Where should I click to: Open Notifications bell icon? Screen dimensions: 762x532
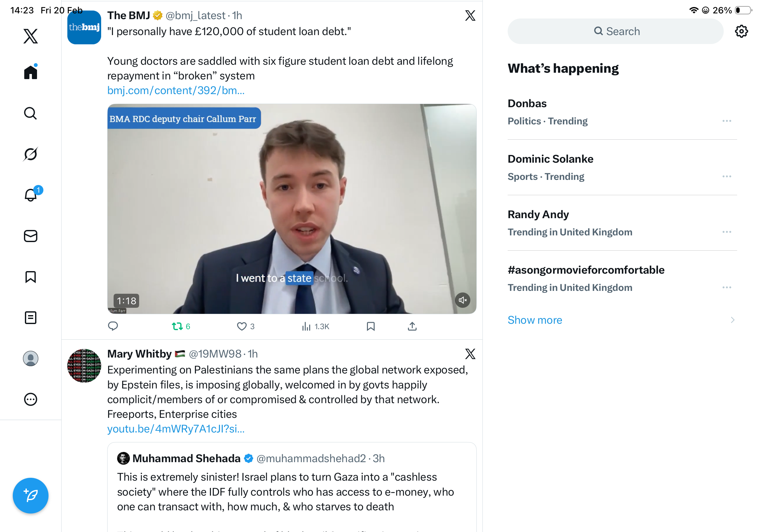pos(31,195)
